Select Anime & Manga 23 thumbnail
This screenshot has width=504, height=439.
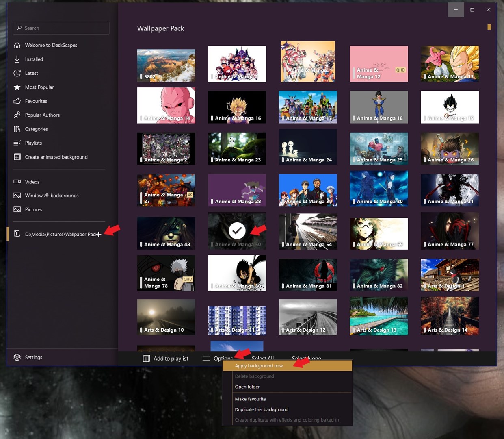pyautogui.click(x=237, y=148)
